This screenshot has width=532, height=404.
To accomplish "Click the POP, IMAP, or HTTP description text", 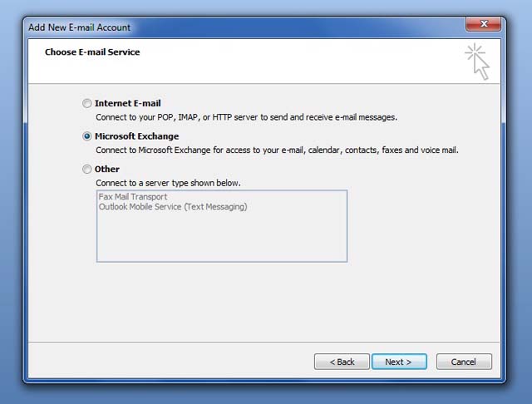I will pyautogui.click(x=246, y=117).
